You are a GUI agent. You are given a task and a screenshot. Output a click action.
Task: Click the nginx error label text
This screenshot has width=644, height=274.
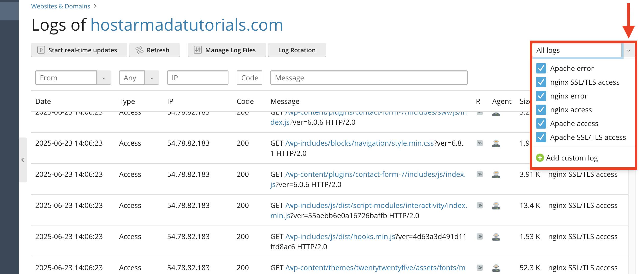(x=569, y=96)
